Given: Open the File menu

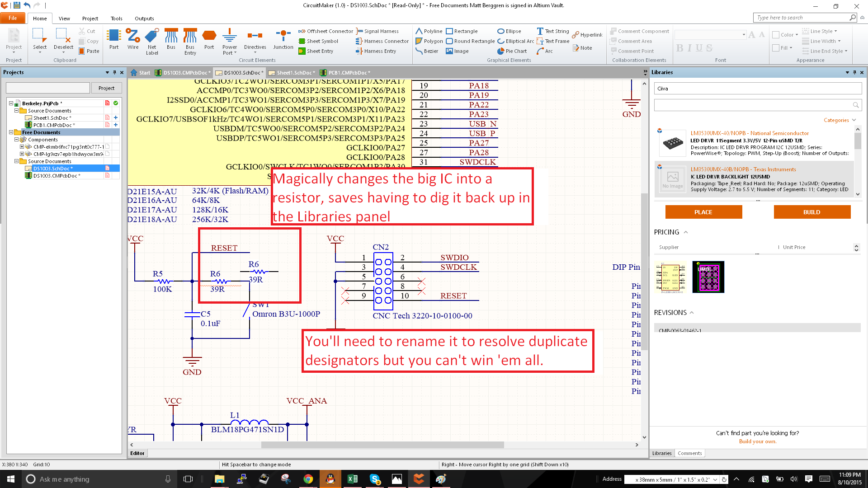Looking at the screenshot, I should (x=13, y=18).
